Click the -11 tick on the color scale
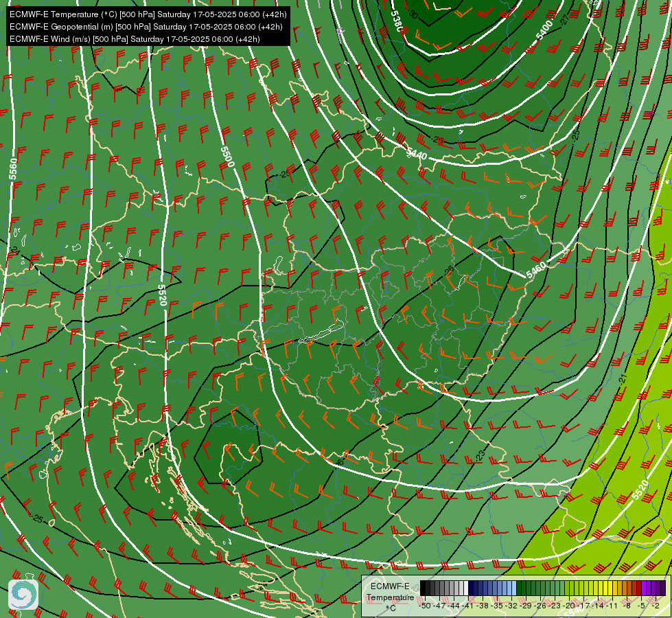This screenshot has height=618, width=672. (x=612, y=606)
